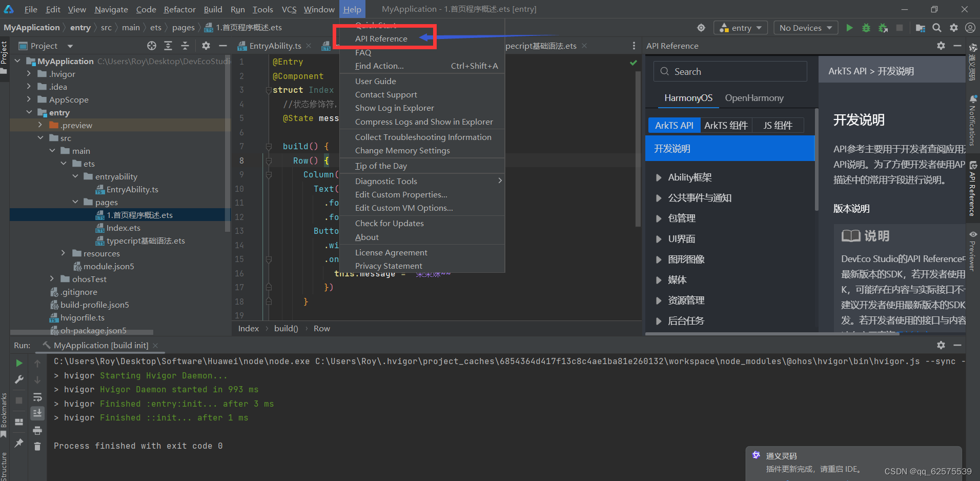Open Diagnostic Tools submenu
Image resolution: width=980 pixels, height=481 pixels.
[422, 181]
